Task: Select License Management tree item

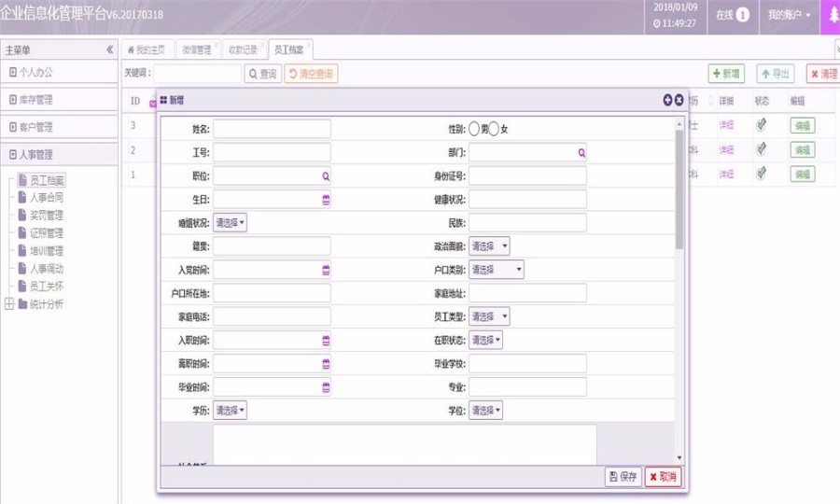Action: click(42, 233)
